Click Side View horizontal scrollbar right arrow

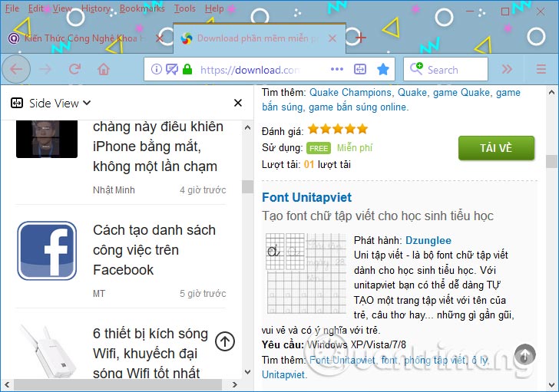pos(235,384)
